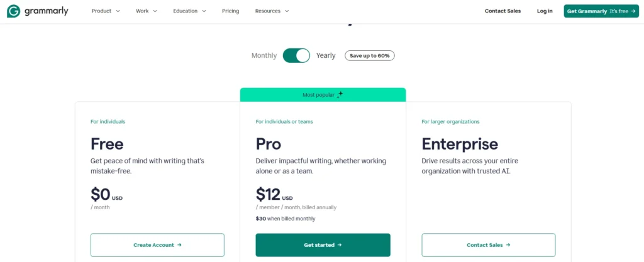Select the Monthly billing label
The image size is (644, 262).
pyautogui.click(x=264, y=55)
